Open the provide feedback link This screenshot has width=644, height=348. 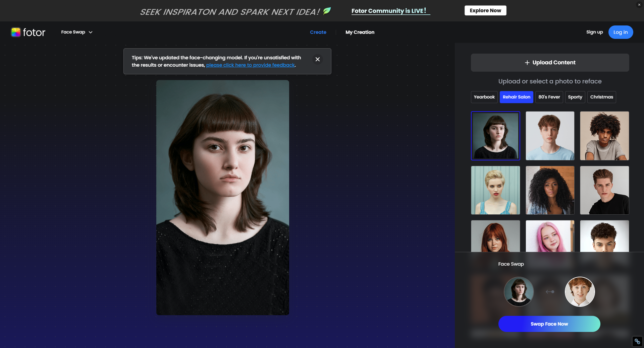pyautogui.click(x=250, y=65)
